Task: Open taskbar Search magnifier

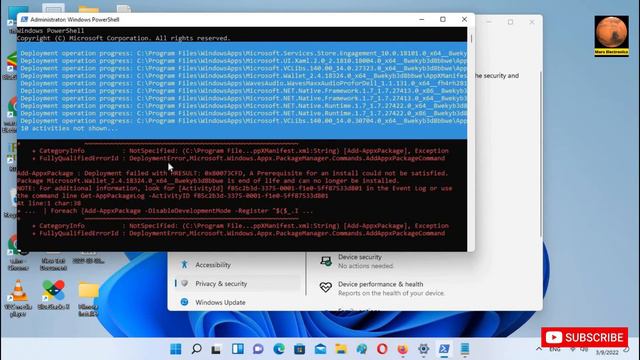Action: pyautogui.click(x=196, y=349)
